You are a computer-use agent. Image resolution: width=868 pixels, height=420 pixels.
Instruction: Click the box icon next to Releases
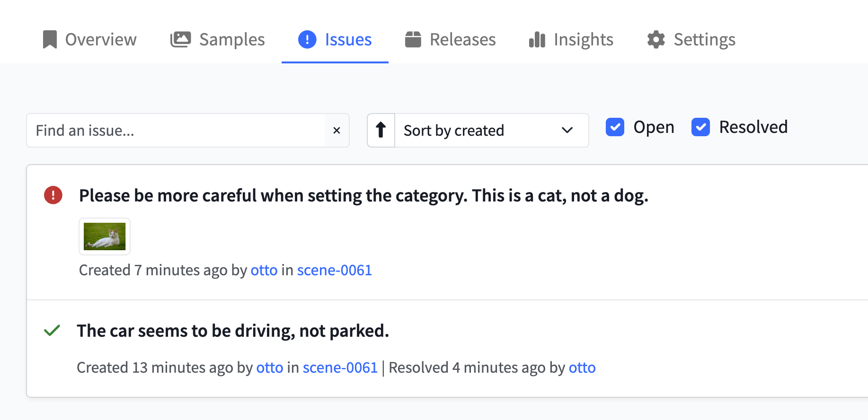tap(413, 40)
